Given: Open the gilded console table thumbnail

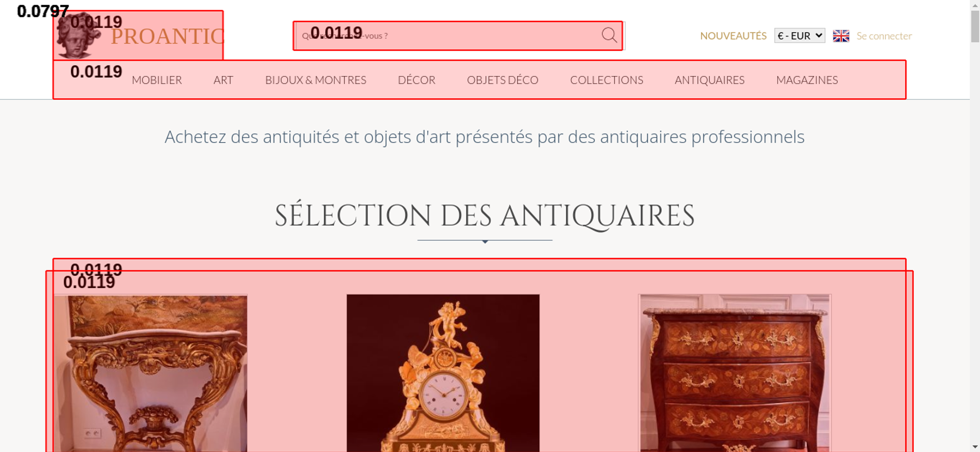Looking at the screenshot, I should [x=150, y=373].
